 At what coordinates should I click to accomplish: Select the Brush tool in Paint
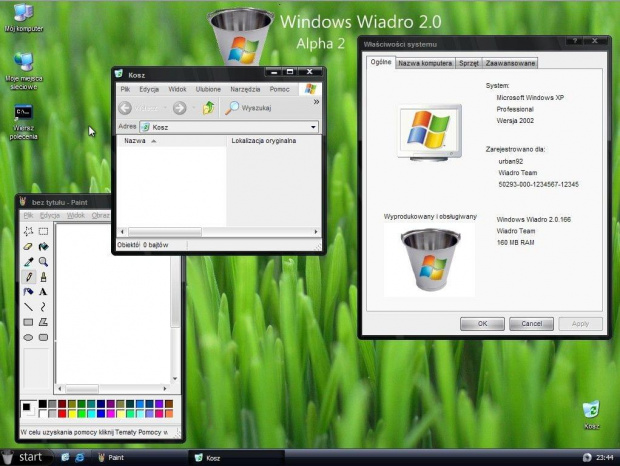(43, 277)
